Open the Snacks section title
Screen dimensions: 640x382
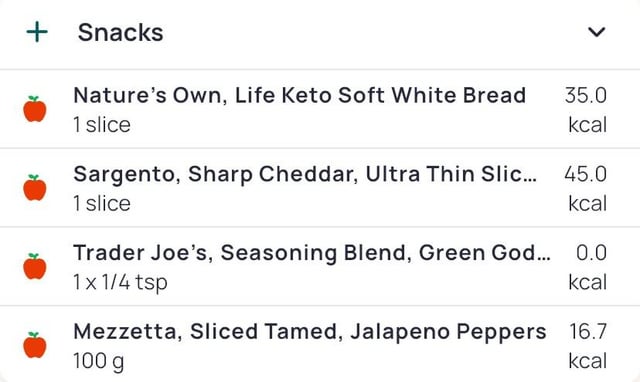coord(120,32)
